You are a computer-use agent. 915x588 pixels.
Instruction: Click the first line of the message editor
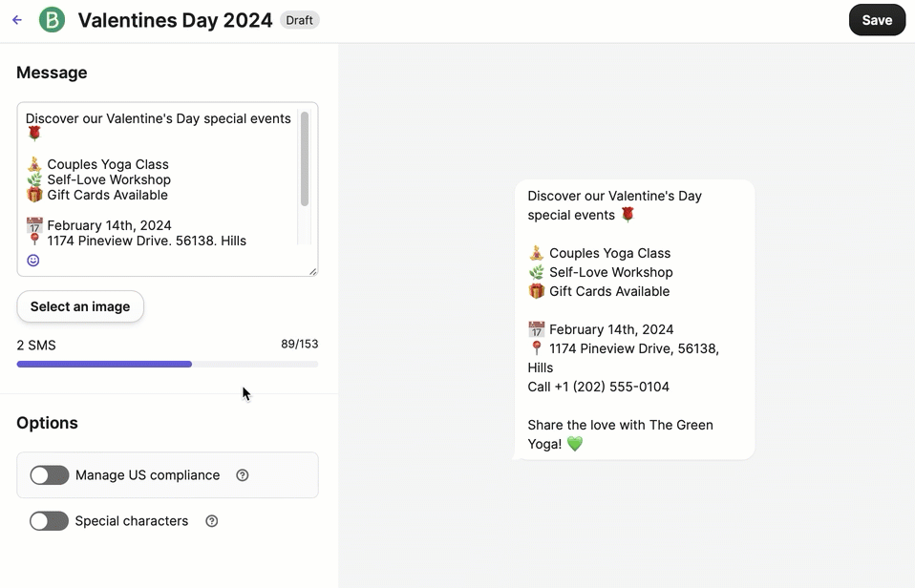pos(158,119)
